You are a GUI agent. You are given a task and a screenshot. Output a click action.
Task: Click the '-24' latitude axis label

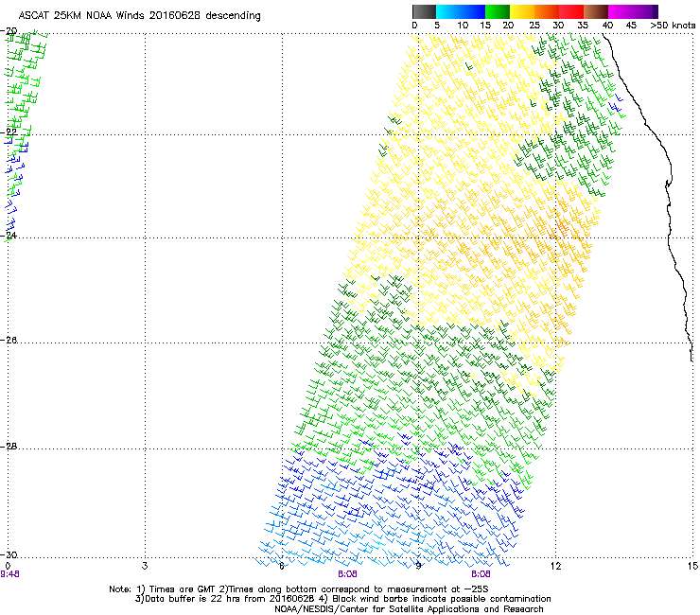10,236
